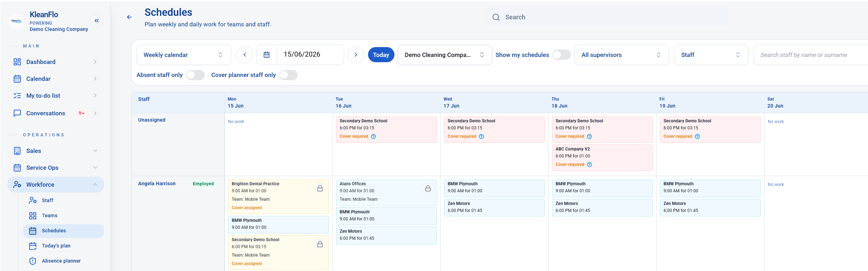The width and height of the screenshot is (868, 271).
Task: Click the Unassigned row label
Action: coord(152,120)
